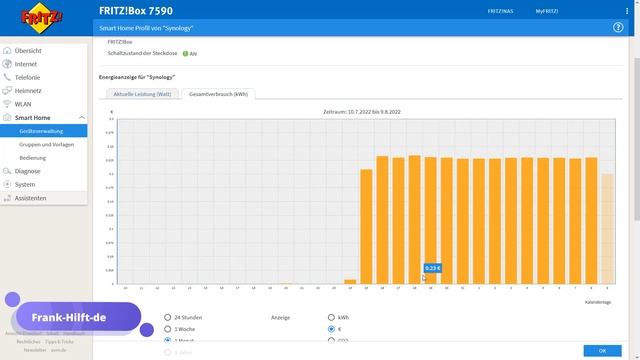Click the Smart Home sidebar icon
The width and height of the screenshot is (640, 360).
(7, 118)
